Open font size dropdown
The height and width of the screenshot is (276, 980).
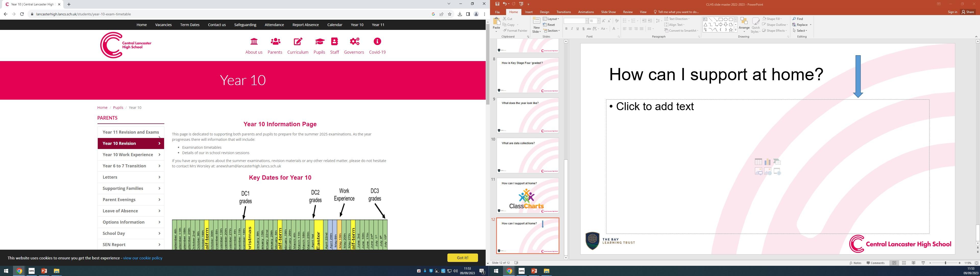coord(598,21)
